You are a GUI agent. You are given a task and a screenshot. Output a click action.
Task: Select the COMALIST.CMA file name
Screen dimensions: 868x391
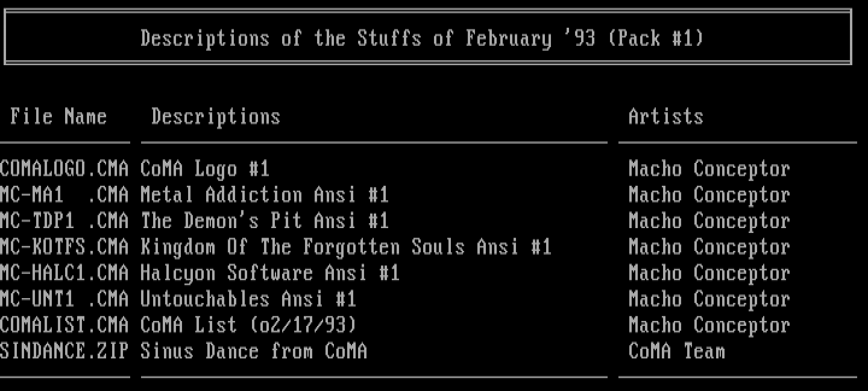[x=64, y=325]
